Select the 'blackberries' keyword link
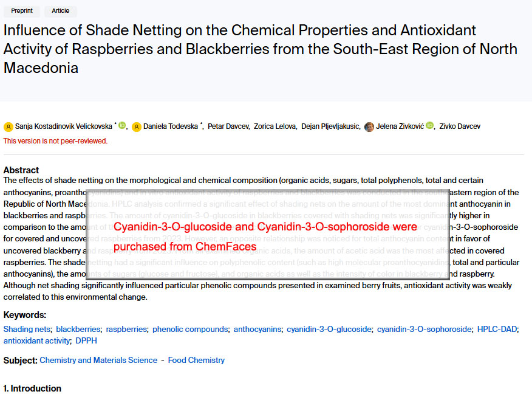The height and width of the screenshot is (397, 532). pyautogui.click(x=78, y=329)
